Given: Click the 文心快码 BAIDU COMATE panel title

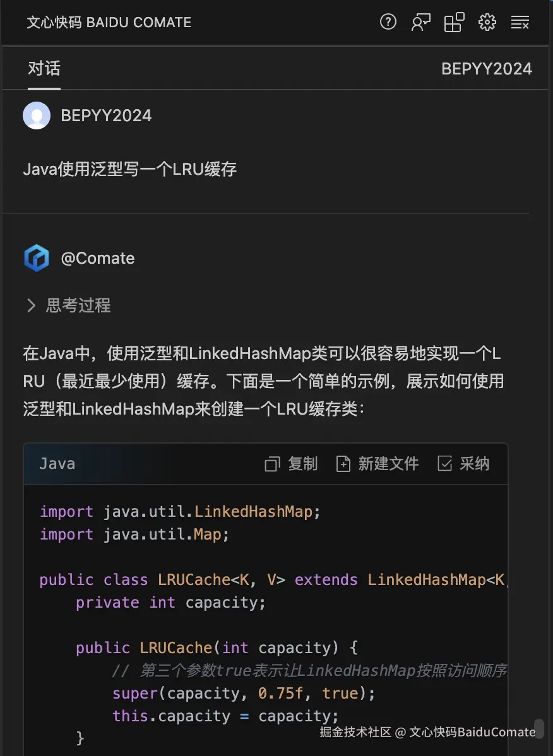Looking at the screenshot, I should [x=109, y=23].
